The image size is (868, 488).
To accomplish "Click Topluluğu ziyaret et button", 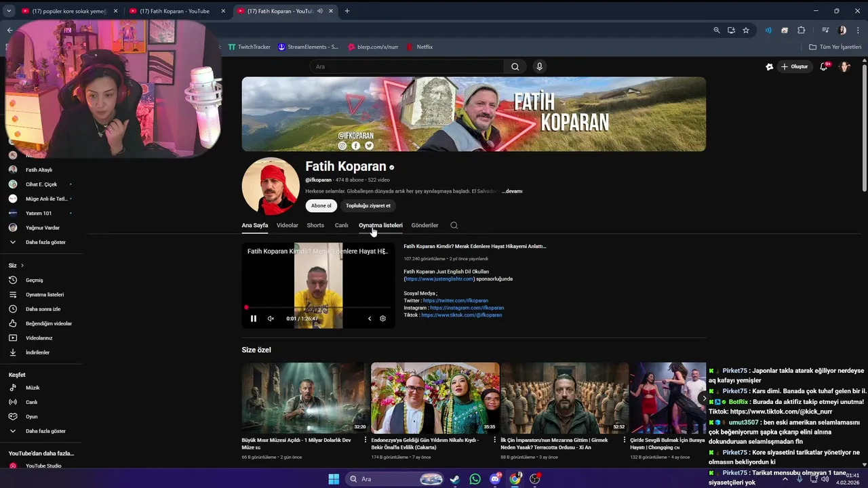I will (368, 205).
